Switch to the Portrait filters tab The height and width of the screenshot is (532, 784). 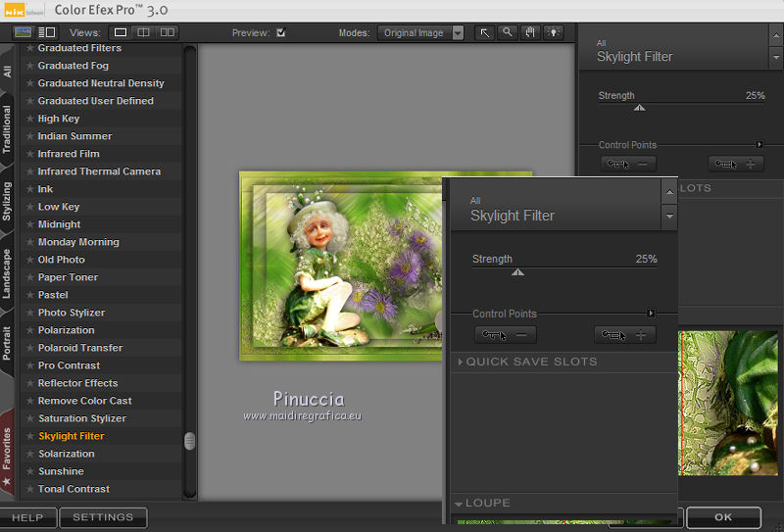point(7,343)
